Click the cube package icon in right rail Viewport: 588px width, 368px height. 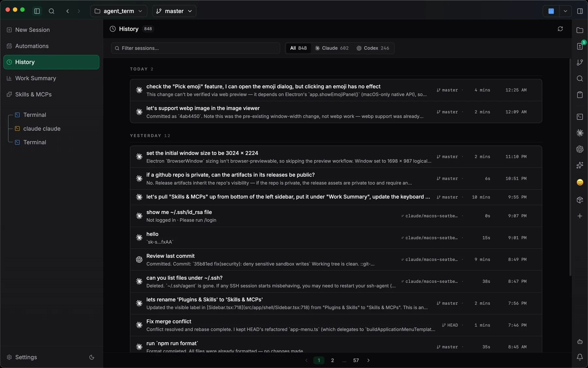tap(580, 200)
